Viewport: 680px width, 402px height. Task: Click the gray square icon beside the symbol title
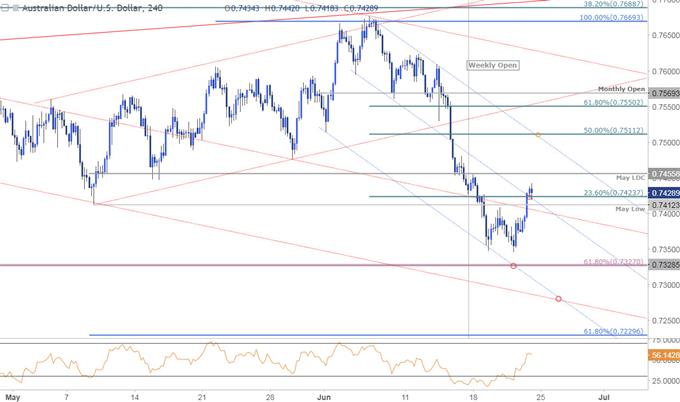coord(16,8)
